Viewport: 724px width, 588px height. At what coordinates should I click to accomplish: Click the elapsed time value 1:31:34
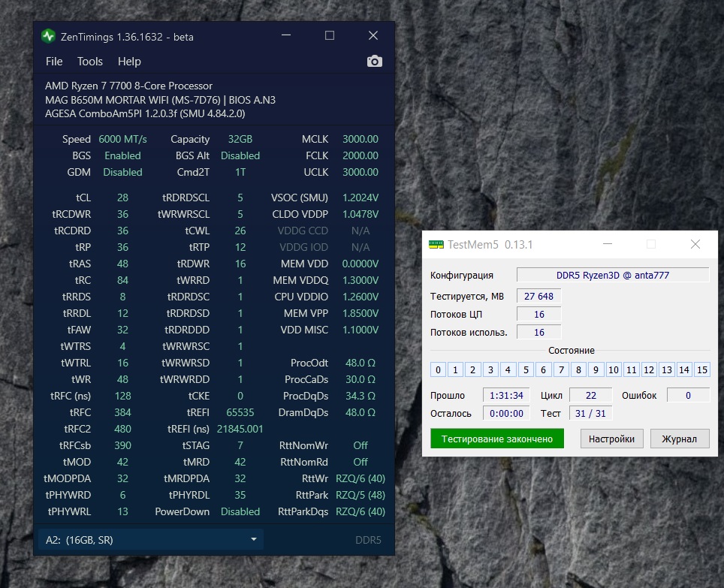click(x=506, y=396)
